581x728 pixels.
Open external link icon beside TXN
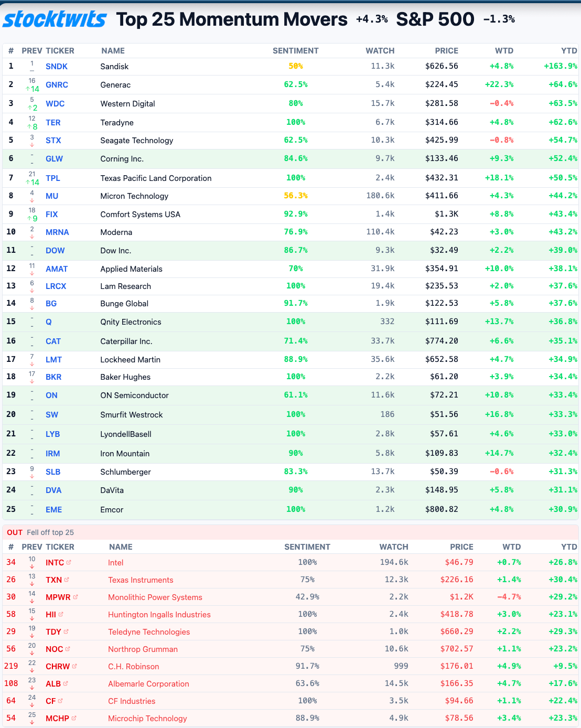coord(67,580)
